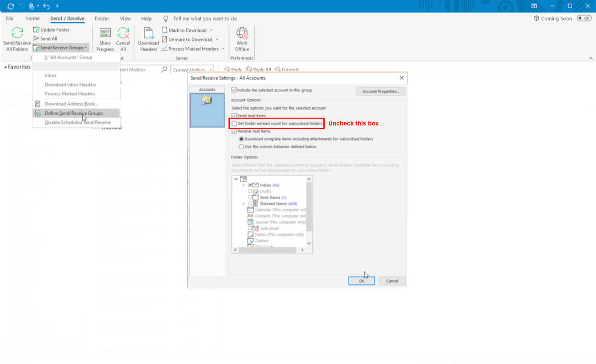
Task: Click the Download Address Book menu icon
Action: coord(38,104)
